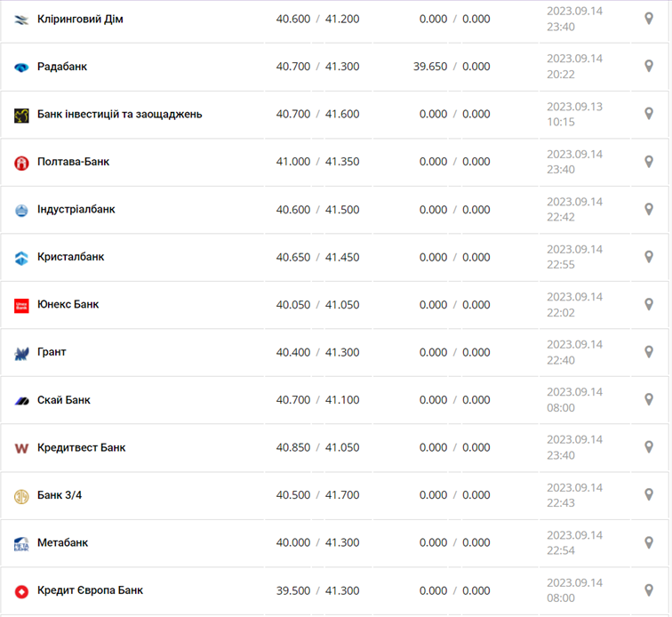This screenshot has height=617, width=672.
Task: Open the Кристалбанк bank link
Action: [x=70, y=257]
